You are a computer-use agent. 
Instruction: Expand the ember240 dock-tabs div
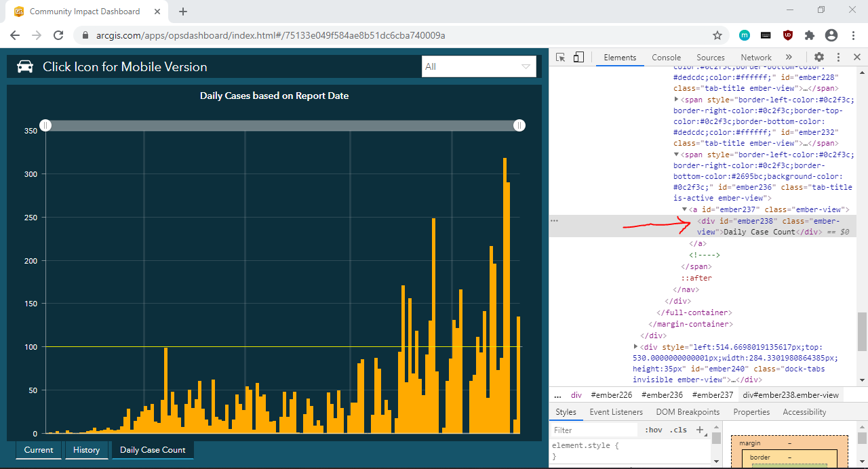(636, 346)
